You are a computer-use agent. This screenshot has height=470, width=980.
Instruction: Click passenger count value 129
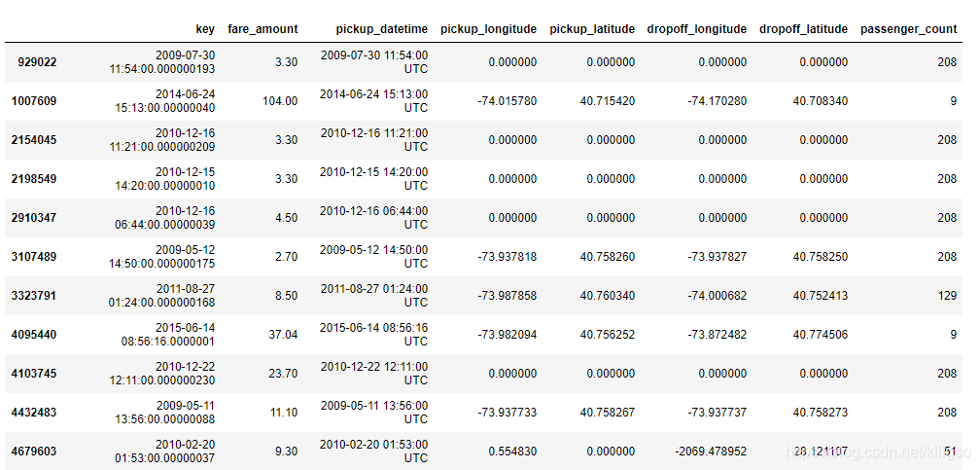[x=947, y=296]
